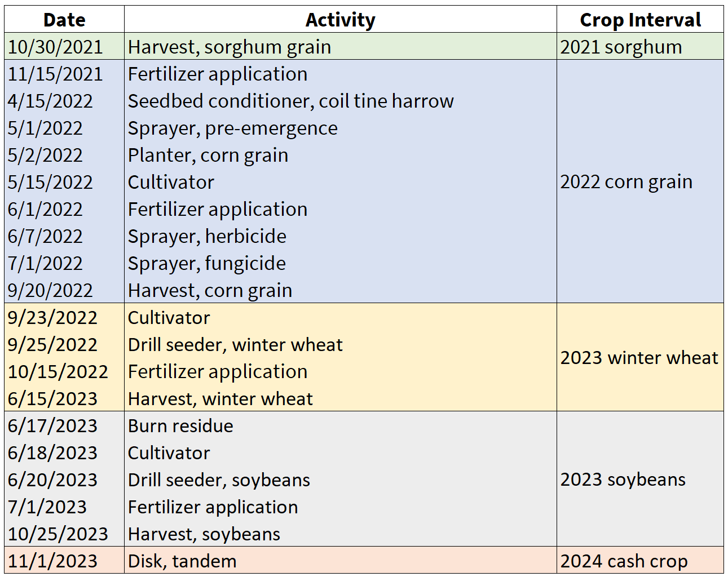Select the Sprayer, pre-emergence activity
Viewport: 728px width, 577px height.
[232, 128]
